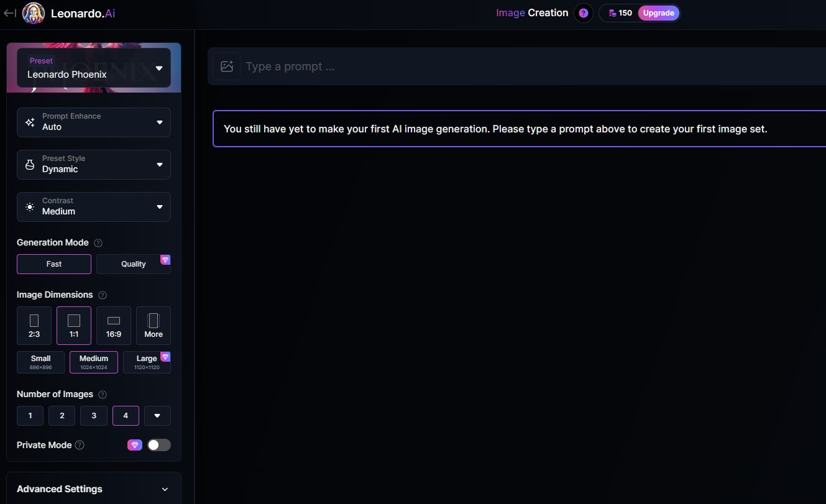Click the premium gem beside Private Mode
826x504 pixels.
135,445
